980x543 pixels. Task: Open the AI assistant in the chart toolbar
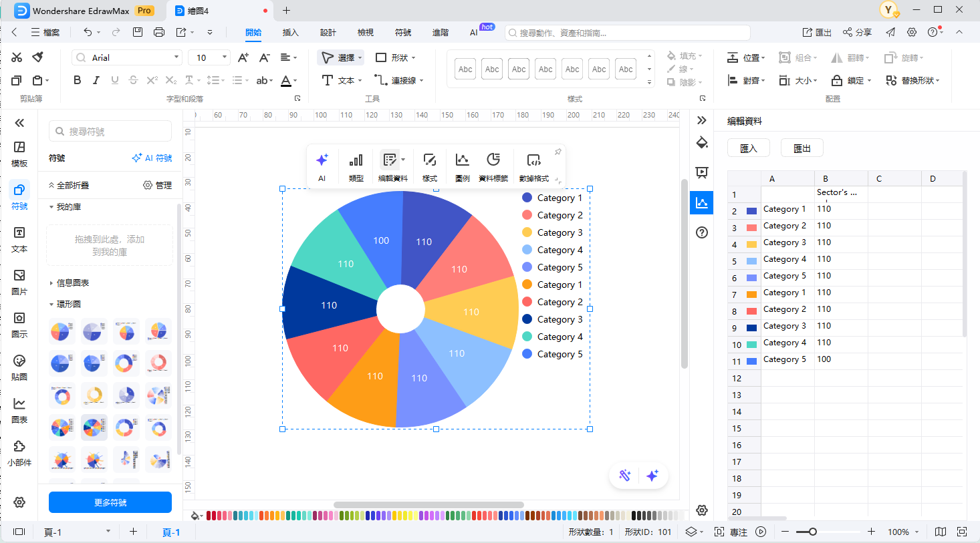[322, 160]
